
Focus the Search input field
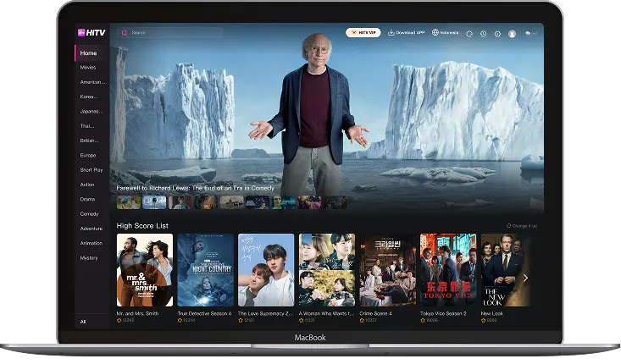pos(169,33)
